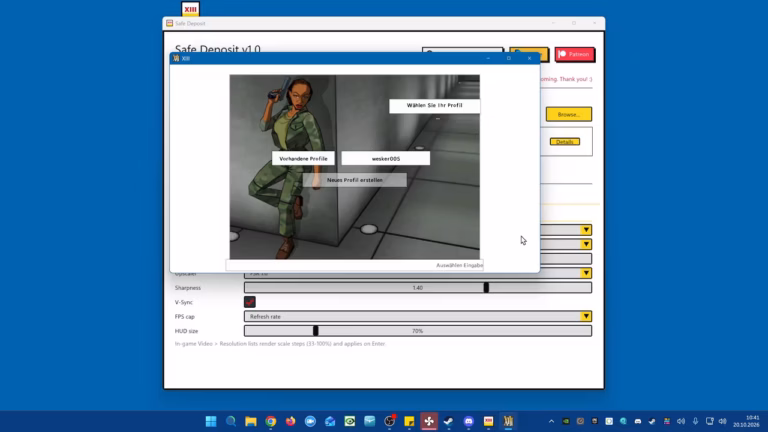The width and height of the screenshot is (768, 432).
Task: Expand the Upscaler dropdown arrow
Action: pos(586,273)
